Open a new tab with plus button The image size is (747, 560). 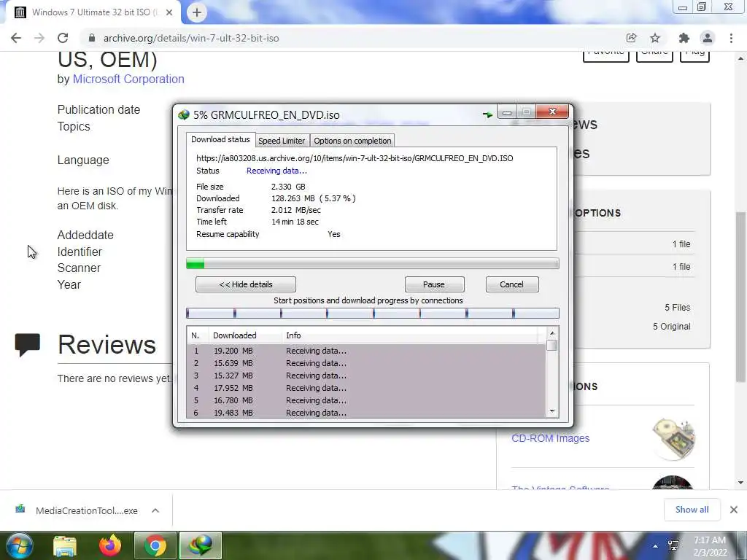tap(197, 12)
